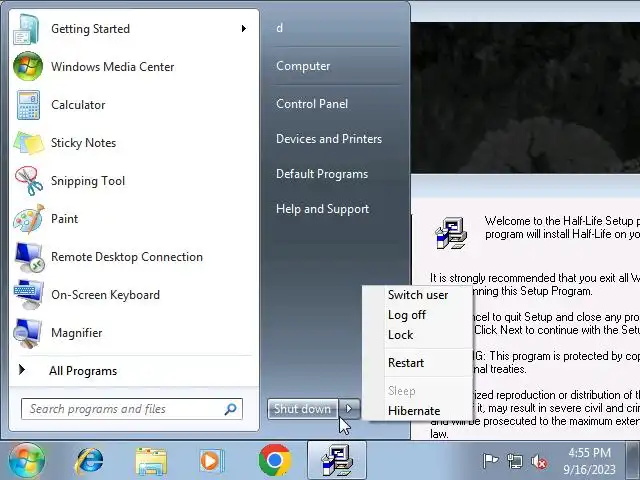Click the Getting Started icon
Image resolution: width=640 pixels, height=480 pixels.
tap(27, 29)
